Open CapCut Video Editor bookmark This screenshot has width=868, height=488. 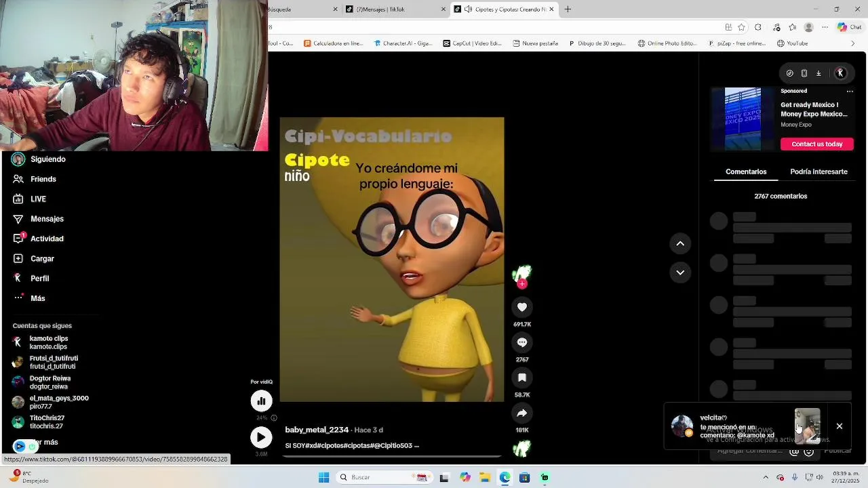(473, 43)
